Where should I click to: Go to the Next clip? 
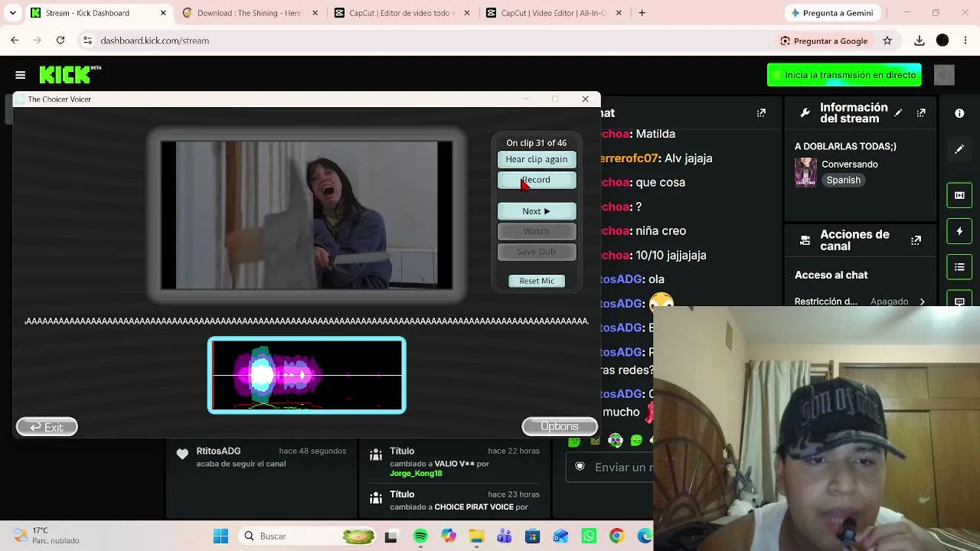point(537,211)
